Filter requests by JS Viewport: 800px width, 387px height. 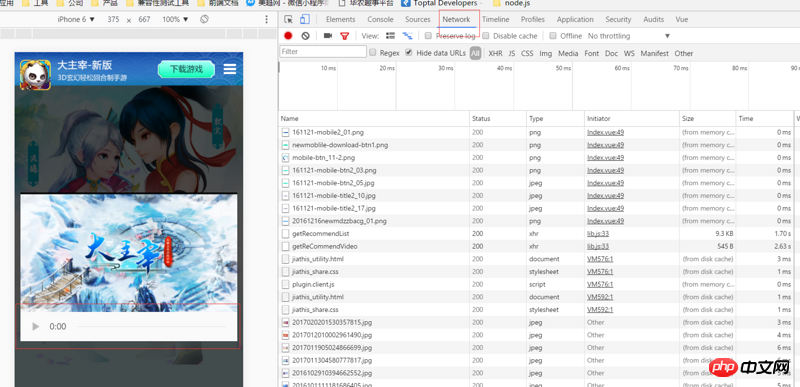tap(512, 53)
